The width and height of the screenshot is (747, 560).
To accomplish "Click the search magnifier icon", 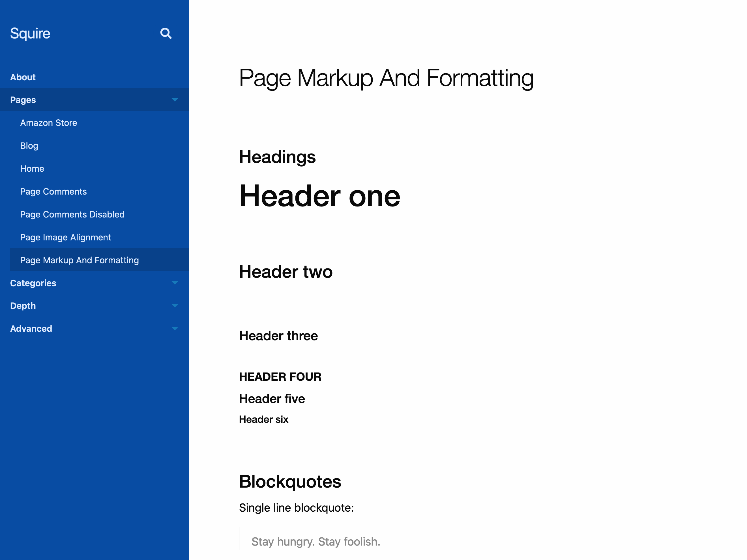I will coord(166,33).
